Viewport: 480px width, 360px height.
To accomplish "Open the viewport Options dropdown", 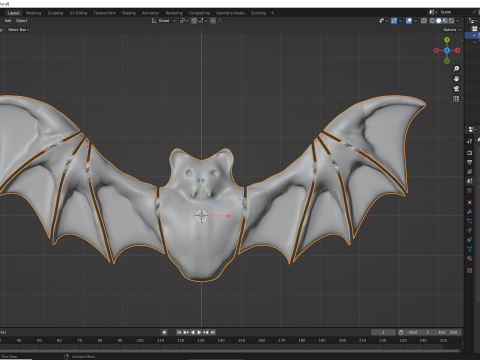I will 452,30.
